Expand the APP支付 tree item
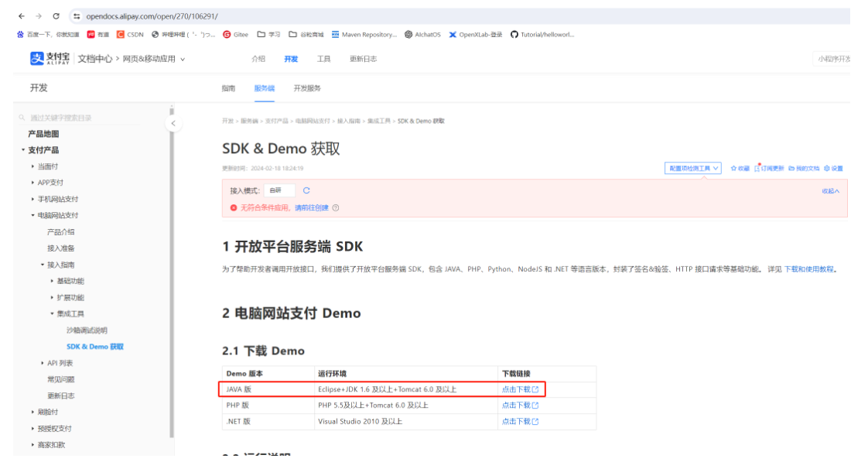 tap(32, 183)
